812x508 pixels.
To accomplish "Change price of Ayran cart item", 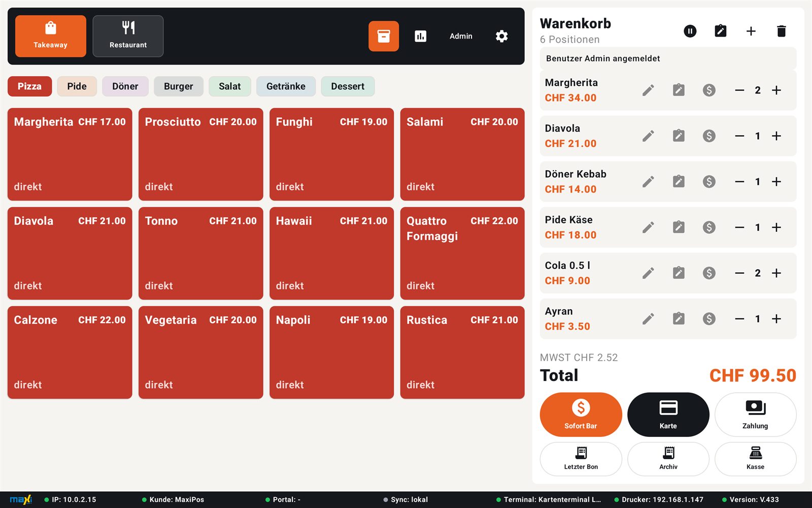I will 709,319.
